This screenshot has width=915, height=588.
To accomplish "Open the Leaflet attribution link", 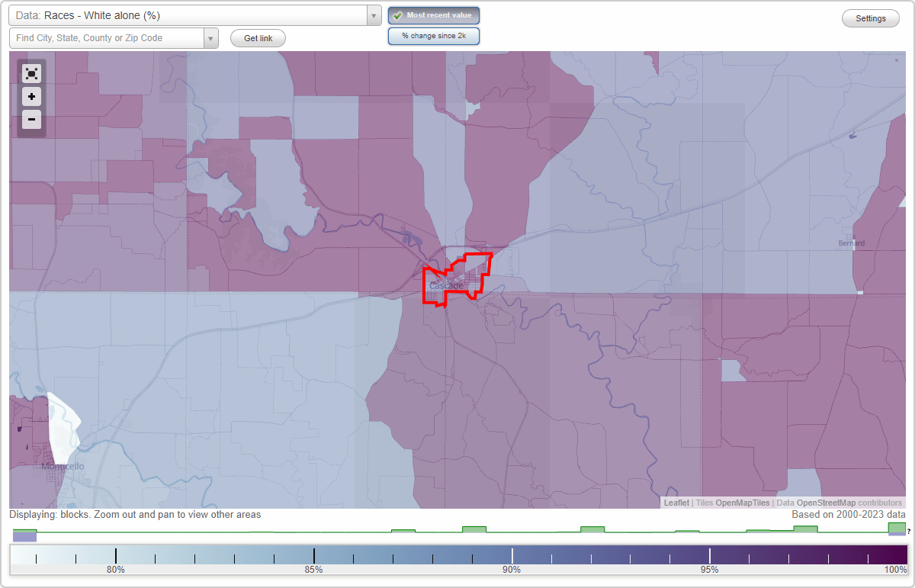I will pos(676,503).
